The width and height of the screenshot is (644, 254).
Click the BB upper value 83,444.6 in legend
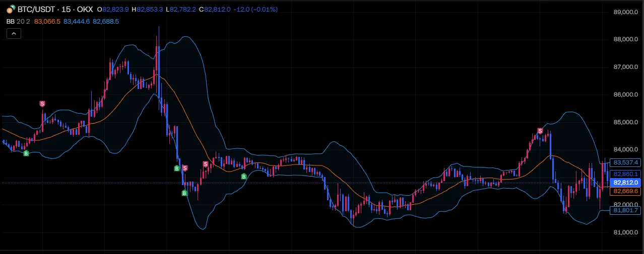77,22
